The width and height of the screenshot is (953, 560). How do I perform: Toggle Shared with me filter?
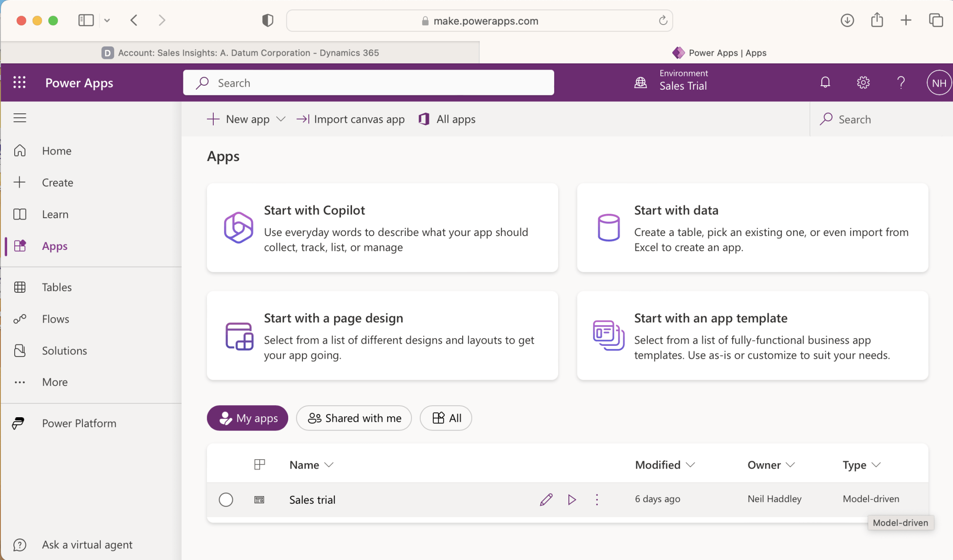[354, 418]
